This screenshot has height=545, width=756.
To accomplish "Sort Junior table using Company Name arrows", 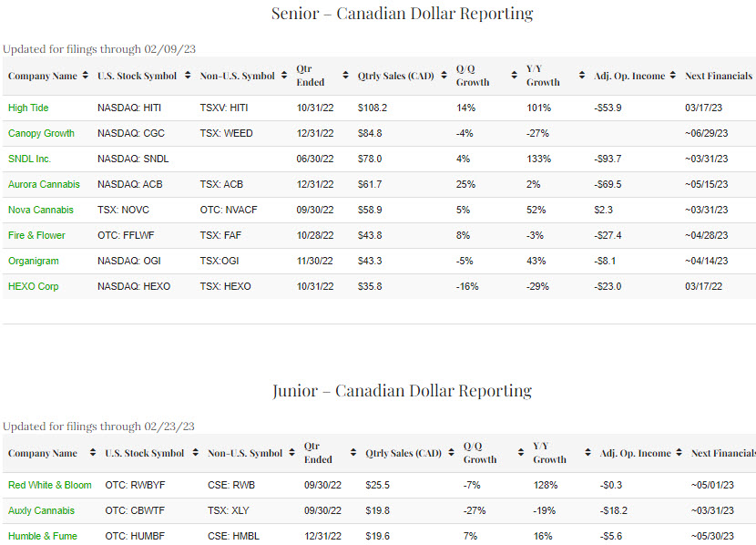I will tap(92, 453).
